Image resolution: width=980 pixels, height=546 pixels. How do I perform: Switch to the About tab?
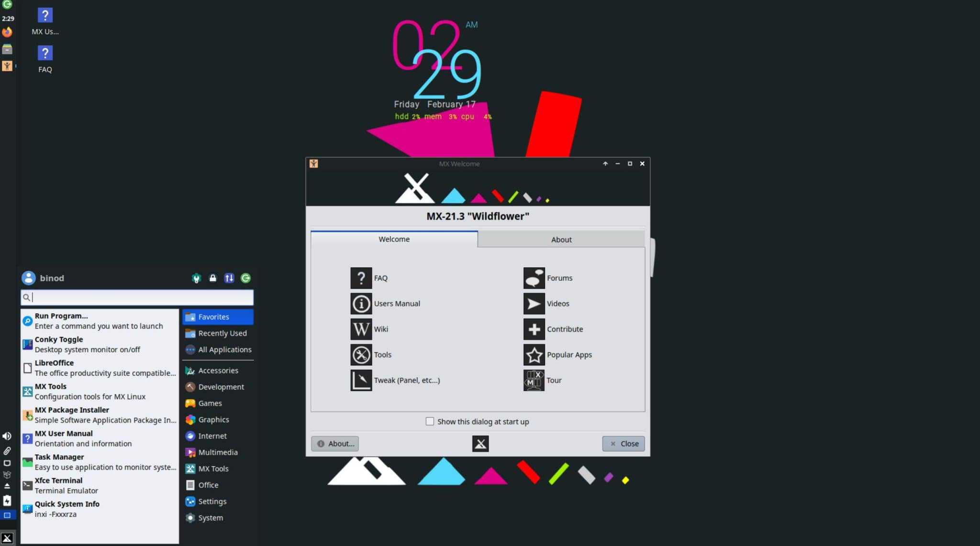tap(561, 239)
